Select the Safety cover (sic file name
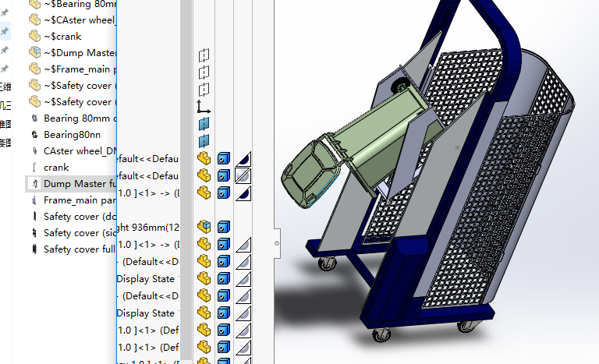 pyautogui.click(x=80, y=233)
